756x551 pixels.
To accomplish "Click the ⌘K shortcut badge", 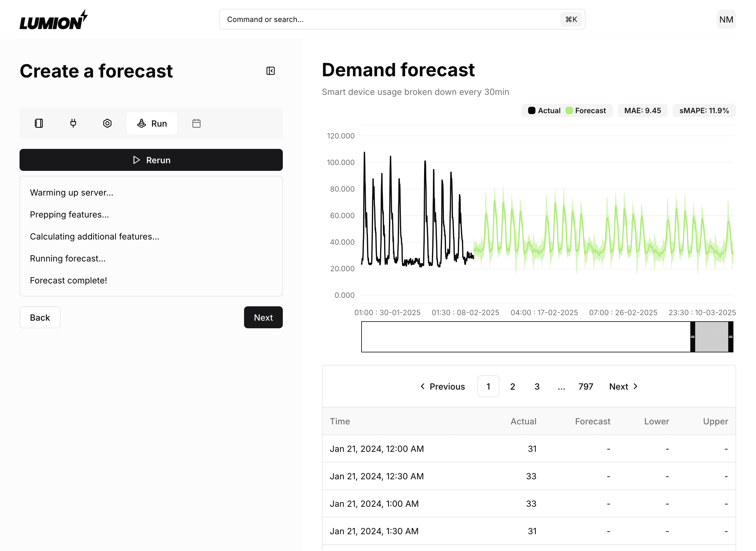I will click(571, 19).
